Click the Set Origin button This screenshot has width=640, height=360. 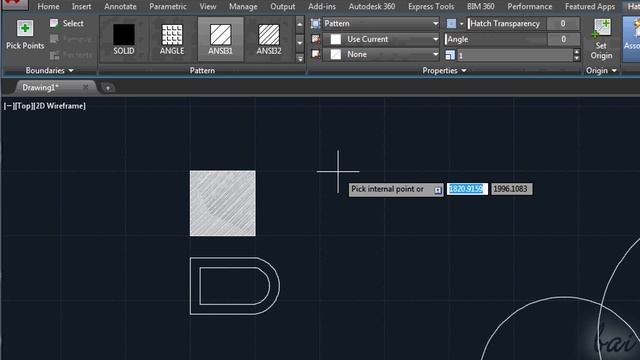pos(601,39)
